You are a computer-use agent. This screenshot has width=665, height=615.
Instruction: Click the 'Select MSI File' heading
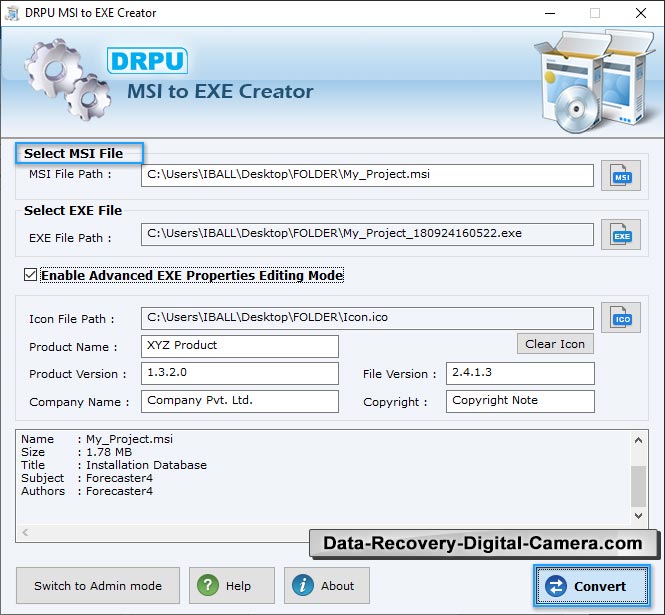click(x=73, y=153)
